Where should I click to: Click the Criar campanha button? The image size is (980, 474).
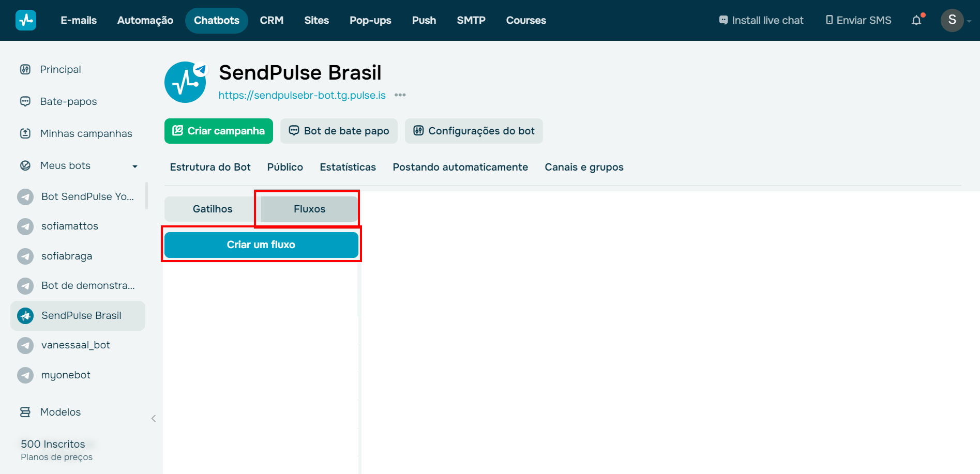click(x=219, y=131)
